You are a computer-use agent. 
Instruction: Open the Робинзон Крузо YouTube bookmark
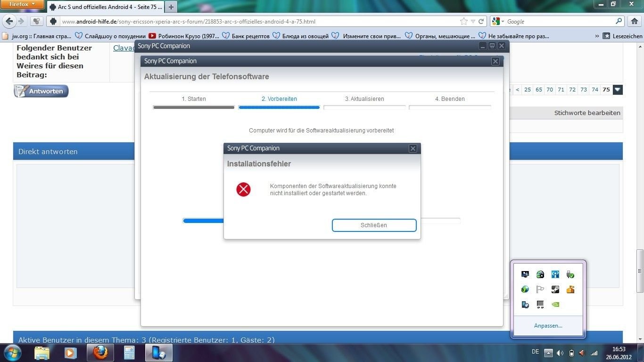tap(184, 36)
